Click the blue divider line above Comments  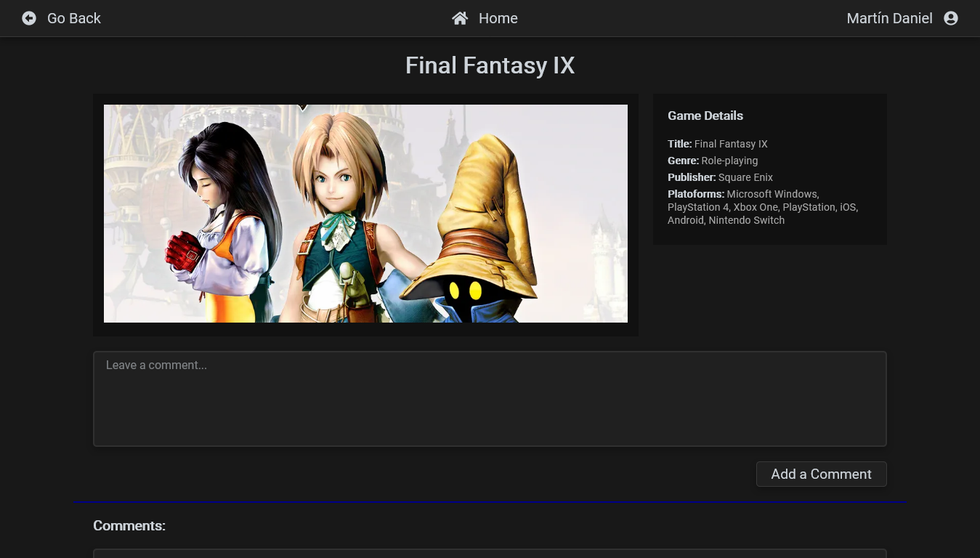490,501
